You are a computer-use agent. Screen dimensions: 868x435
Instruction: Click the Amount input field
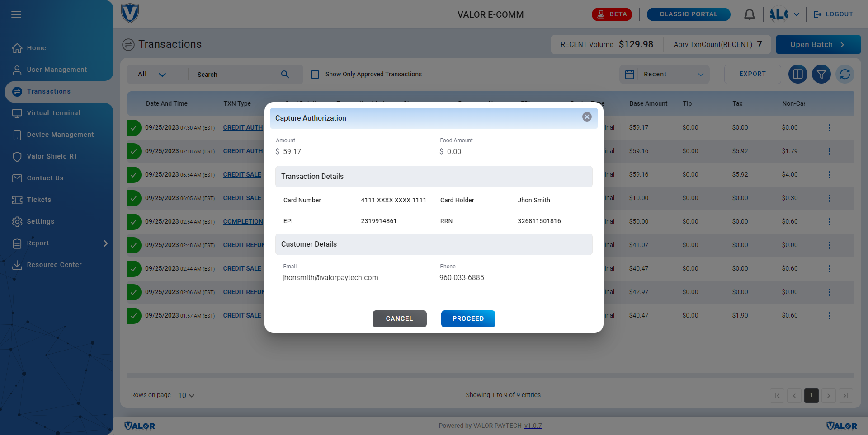(352, 152)
